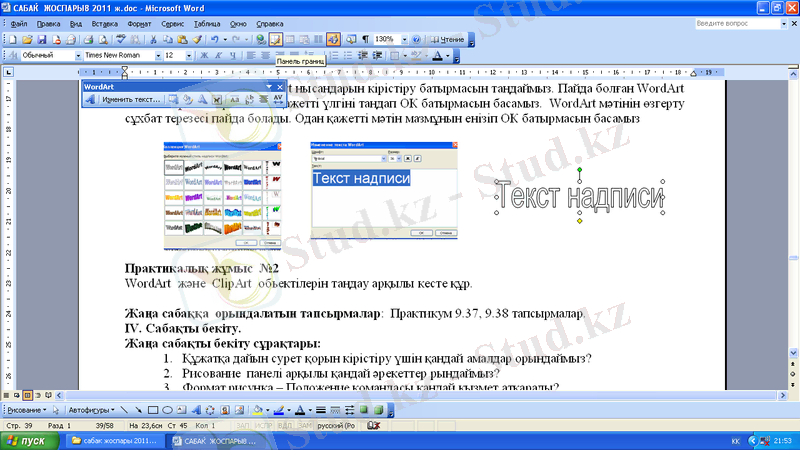
Task: Click the Изменить текст button
Action: (x=131, y=100)
